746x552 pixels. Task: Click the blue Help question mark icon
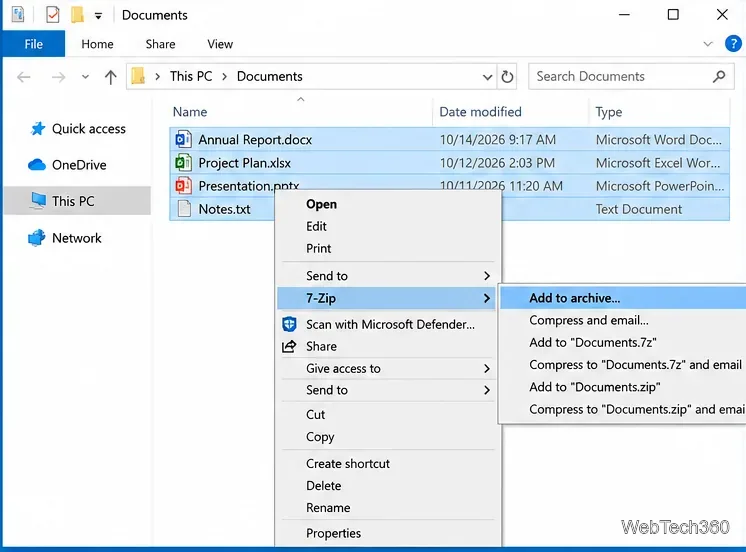click(733, 44)
